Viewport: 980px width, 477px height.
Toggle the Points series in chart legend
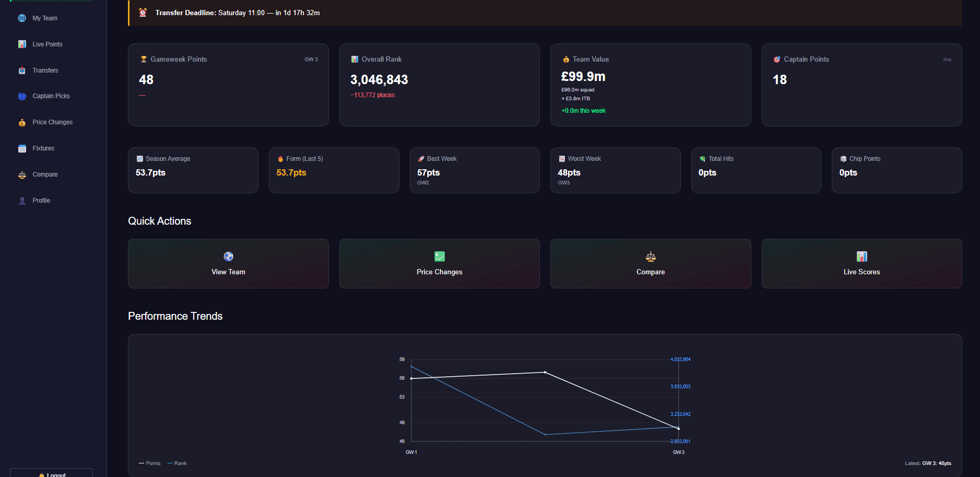(x=150, y=463)
